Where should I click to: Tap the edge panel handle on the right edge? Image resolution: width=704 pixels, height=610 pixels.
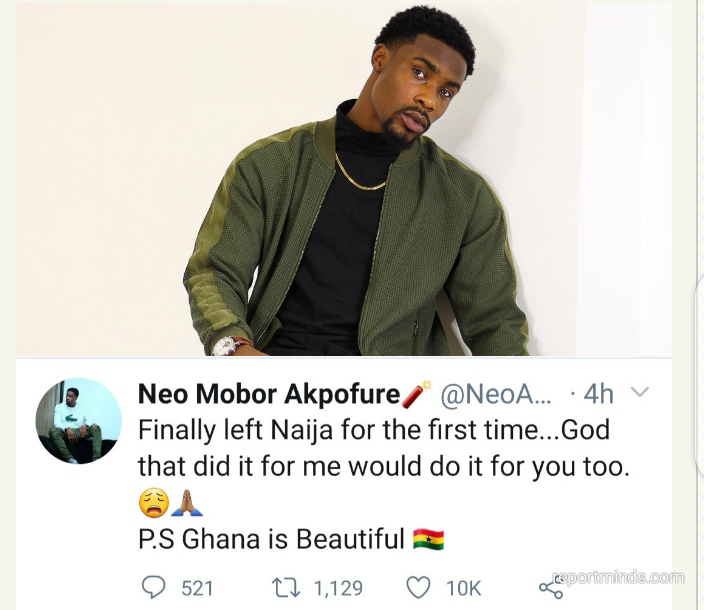(700, 375)
